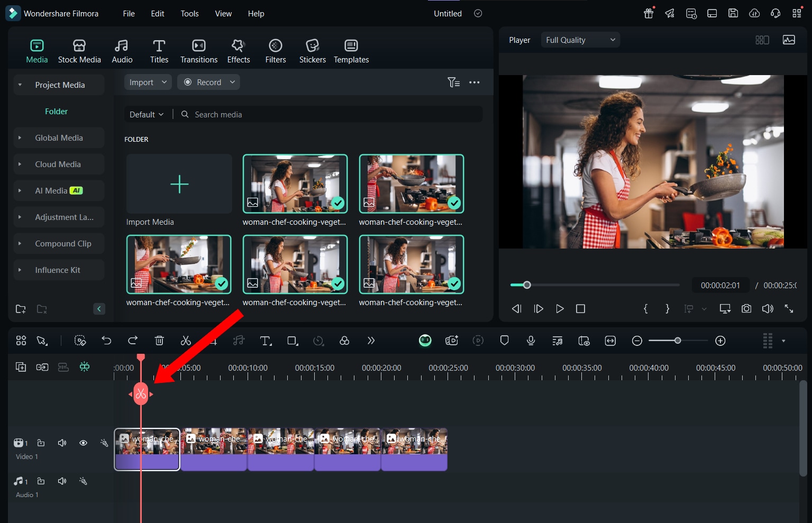812x523 pixels.
Task: Stop playback in the player
Action: click(x=580, y=309)
